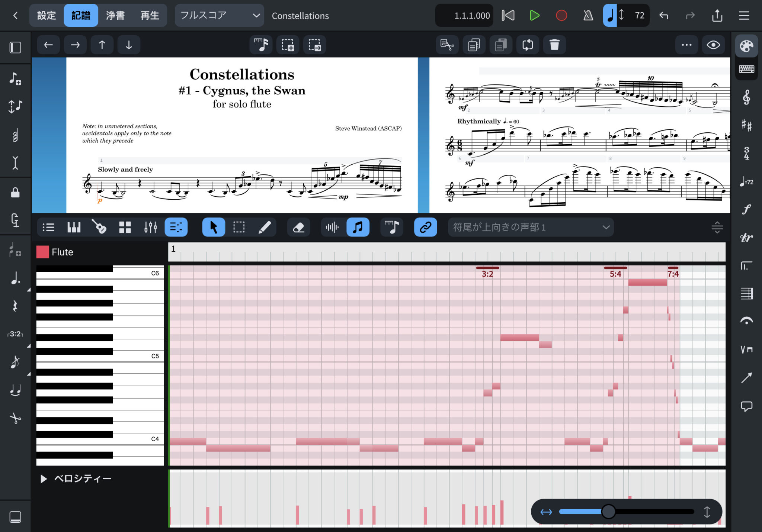The image size is (762, 532).
Task: Select the eraser tool
Action: (298, 227)
